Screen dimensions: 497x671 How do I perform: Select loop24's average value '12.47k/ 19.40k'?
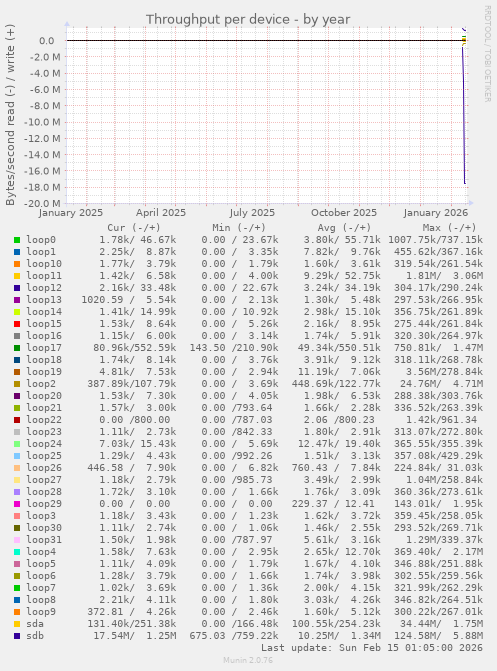pyautogui.click(x=339, y=444)
